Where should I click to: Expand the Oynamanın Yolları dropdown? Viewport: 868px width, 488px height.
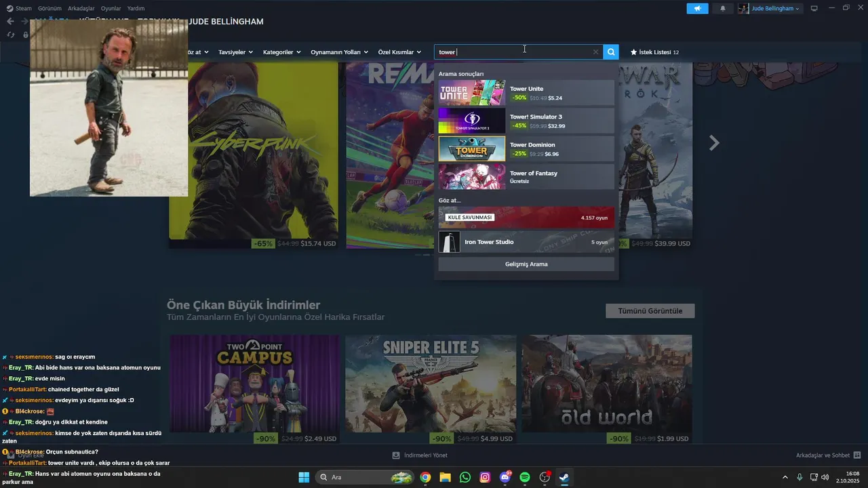339,52
